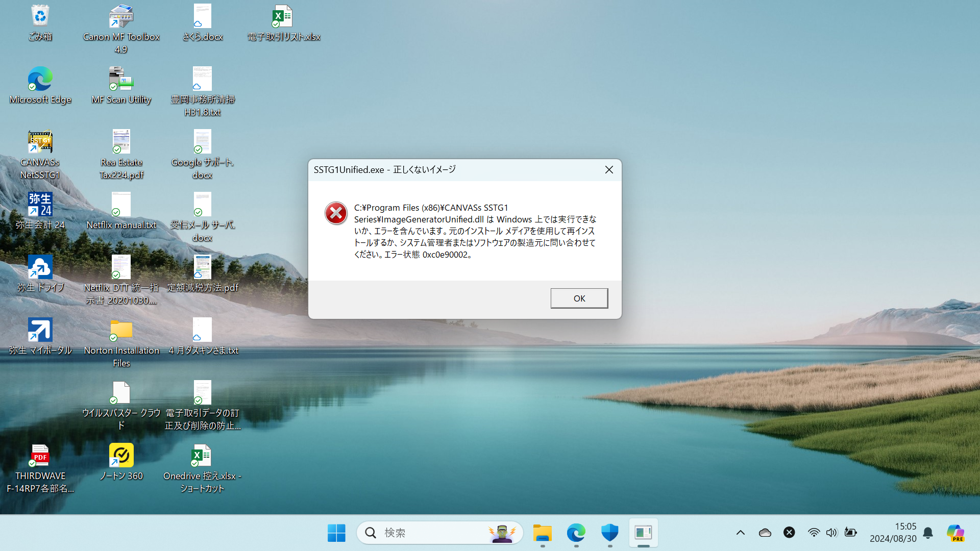Select THIRDWAVE F-14RP7 PDF file icon
Image resolution: width=980 pixels, height=551 pixels.
pos(40,468)
